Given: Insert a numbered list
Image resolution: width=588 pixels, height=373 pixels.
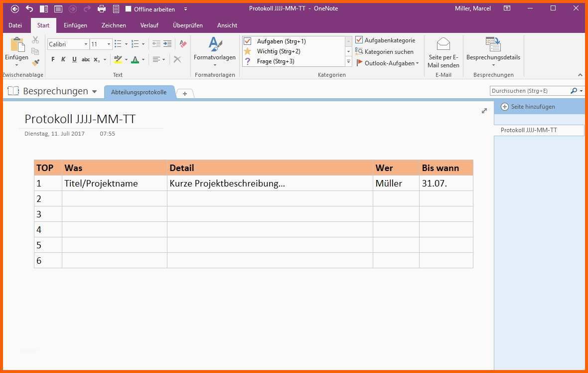Looking at the screenshot, I should pyautogui.click(x=135, y=44).
